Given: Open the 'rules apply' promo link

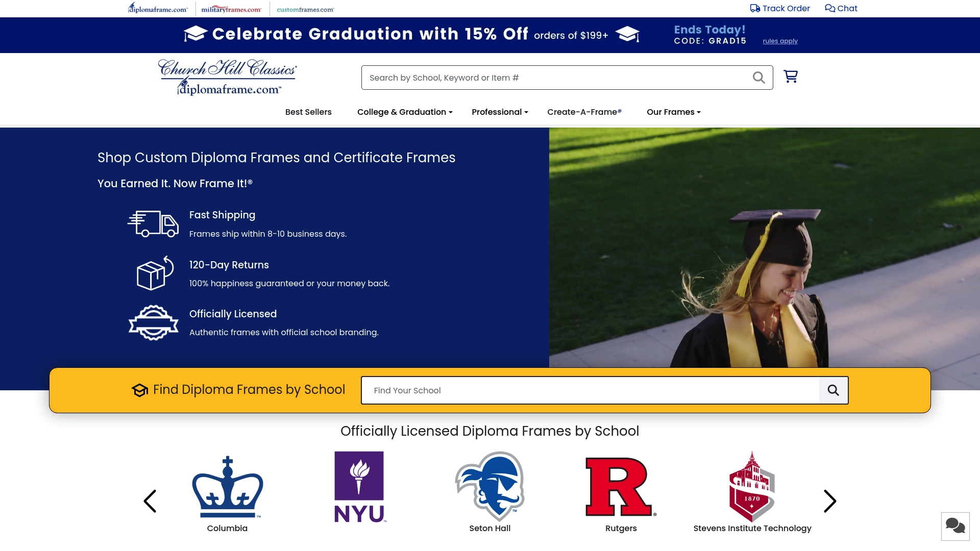Looking at the screenshot, I should tap(780, 41).
